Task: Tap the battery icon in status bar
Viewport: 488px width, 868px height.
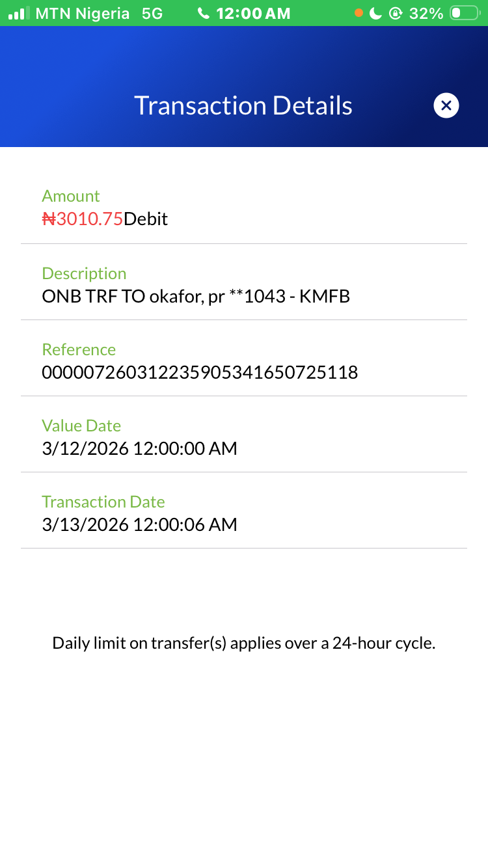Action: 465,13
